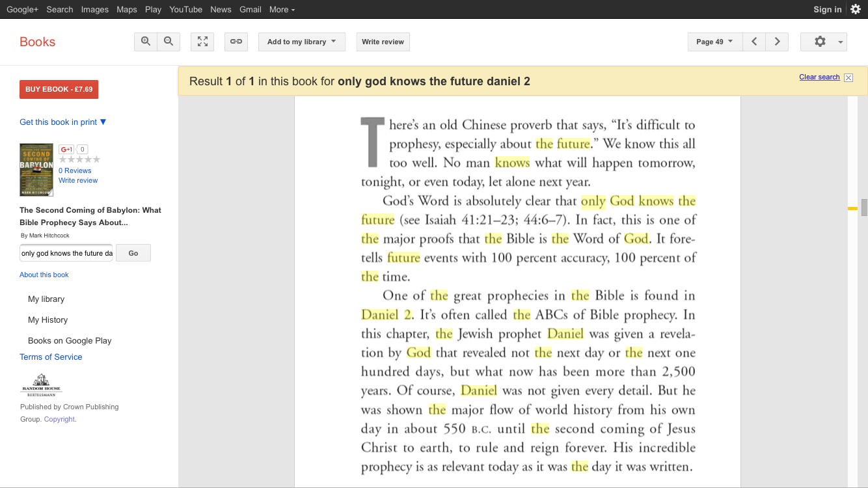Viewport: 868px width, 488px height.
Task: Click the yellow search-hit marker on scrollbar
Action: [x=852, y=208]
